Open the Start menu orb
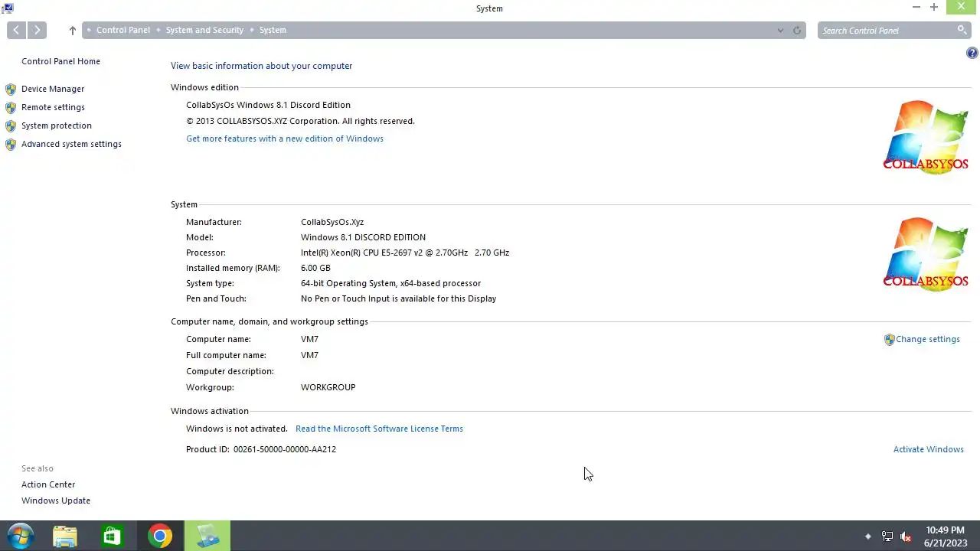The height and width of the screenshot is (551, 980). 21,536
